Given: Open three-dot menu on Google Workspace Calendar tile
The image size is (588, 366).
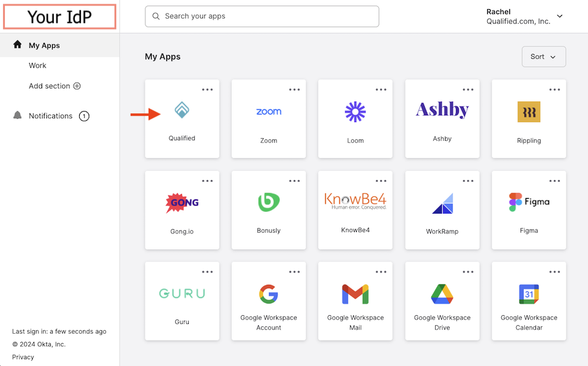Looking at the screenshot, I should (555, 272).
